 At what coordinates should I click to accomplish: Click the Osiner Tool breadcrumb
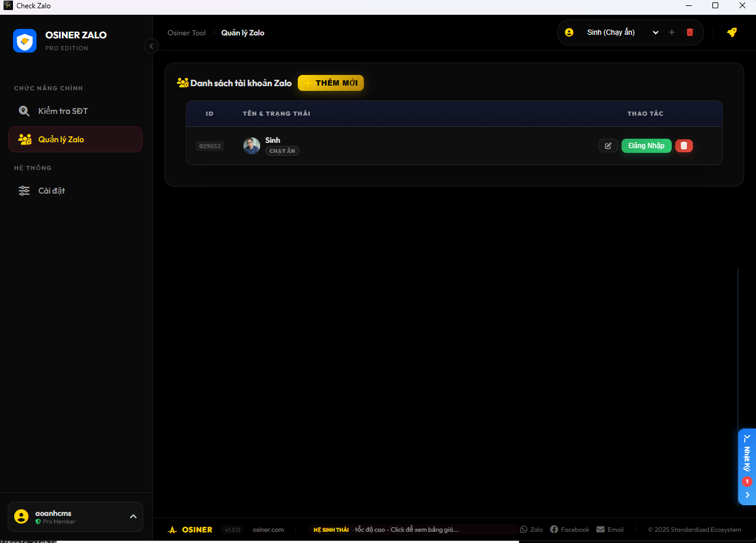[186, 33]
